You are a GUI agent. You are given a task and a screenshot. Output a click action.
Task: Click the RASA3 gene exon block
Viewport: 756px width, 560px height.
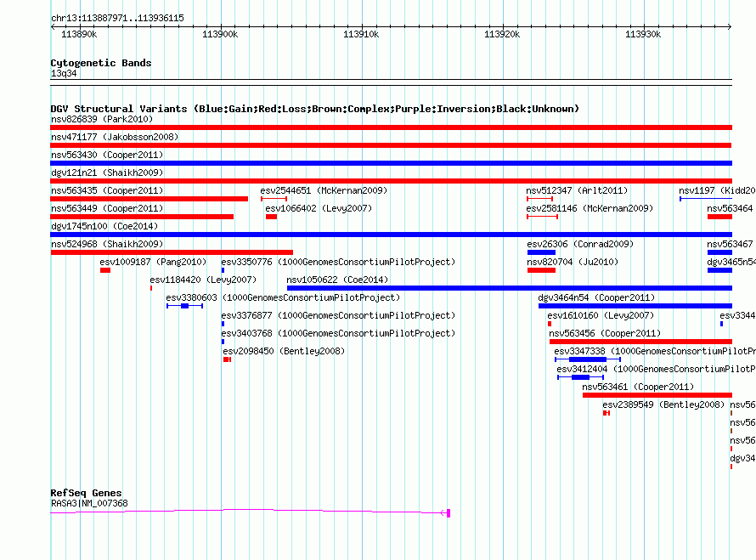[449, 513]
